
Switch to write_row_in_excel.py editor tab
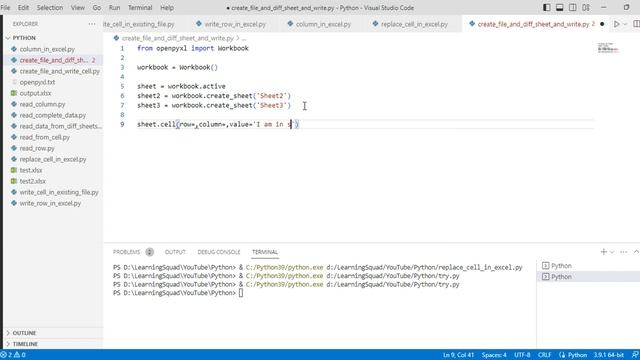coord(231,24)
